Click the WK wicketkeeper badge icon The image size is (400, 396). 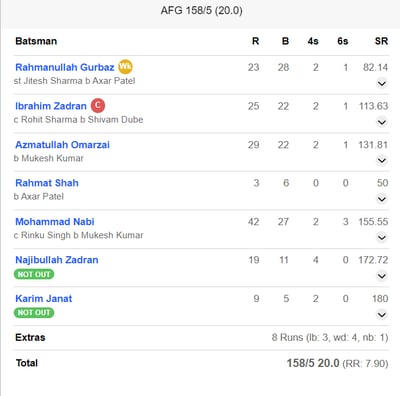pyautogui.click(x=125, y=66)
